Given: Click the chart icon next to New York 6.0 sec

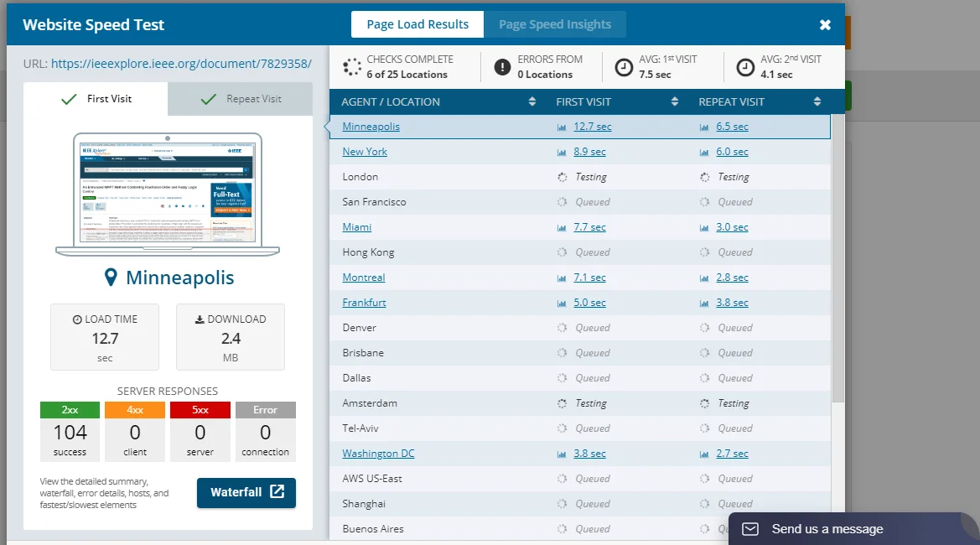Looking at the screenshot, I should pyautogui.click(x=704, y=153).
